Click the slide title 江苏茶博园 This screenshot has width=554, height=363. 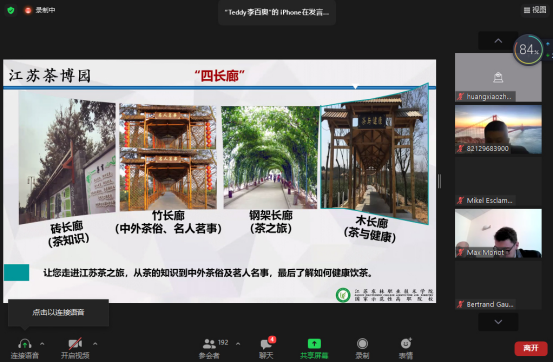pos(50,76)
